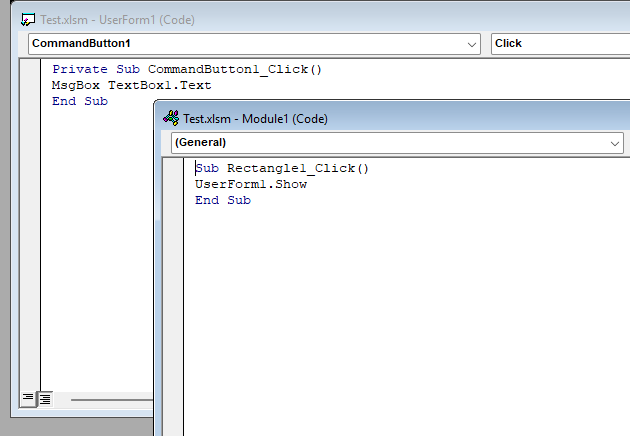Click the 'Private Sub CommandButton1_Click()' line
Image resolution: width=630 pixels, height=436 pixels.
coord(187,70)
